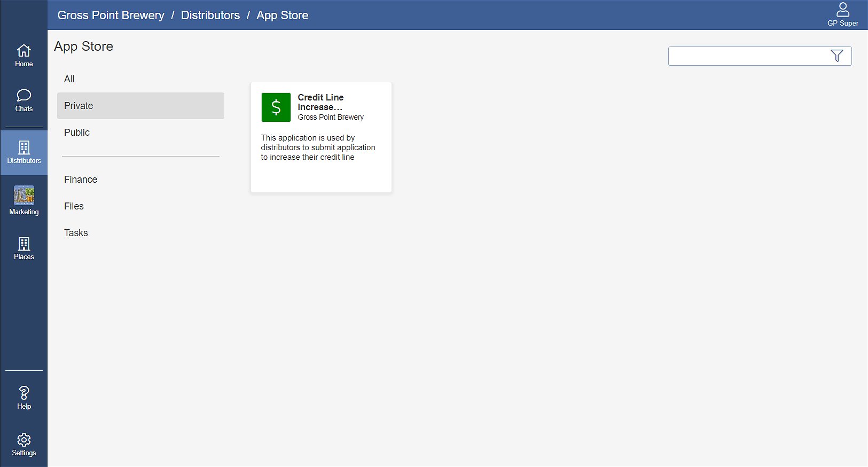The height and width of the screenshot is (467, 868).
Task: Open Settings gear in sidebar
Action: click(24, 445)
